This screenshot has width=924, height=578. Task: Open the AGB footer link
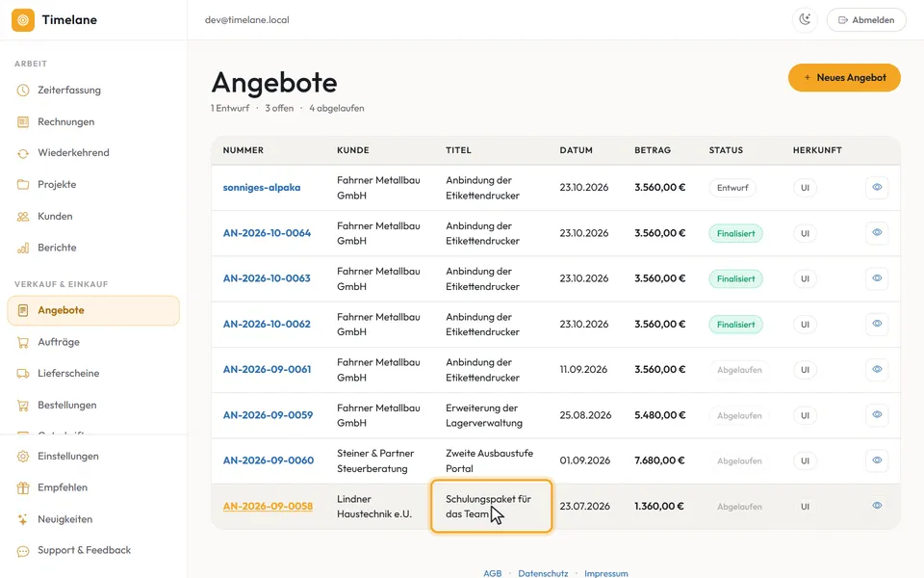pos(493,573)
